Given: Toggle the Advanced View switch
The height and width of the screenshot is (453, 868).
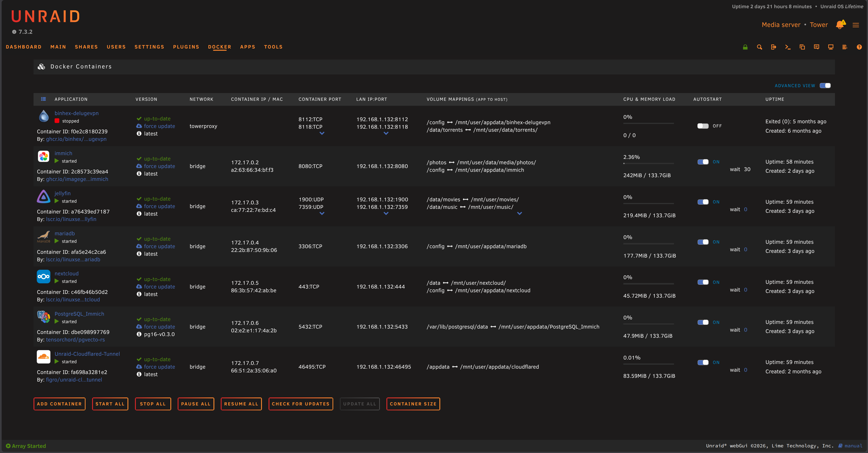Looking at the screenshot, I should (825, 86).
